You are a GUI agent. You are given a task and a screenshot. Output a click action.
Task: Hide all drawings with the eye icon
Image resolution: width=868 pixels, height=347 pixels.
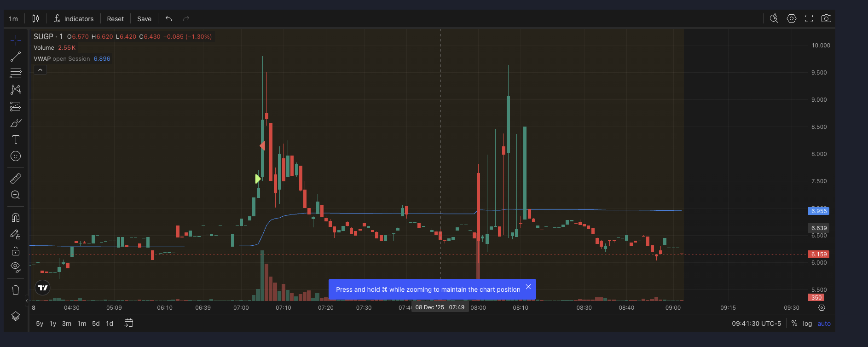(16, 267)
